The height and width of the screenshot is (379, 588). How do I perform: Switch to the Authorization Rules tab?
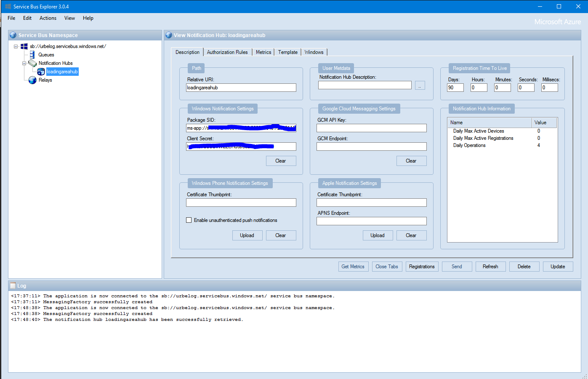pos(227,52)
